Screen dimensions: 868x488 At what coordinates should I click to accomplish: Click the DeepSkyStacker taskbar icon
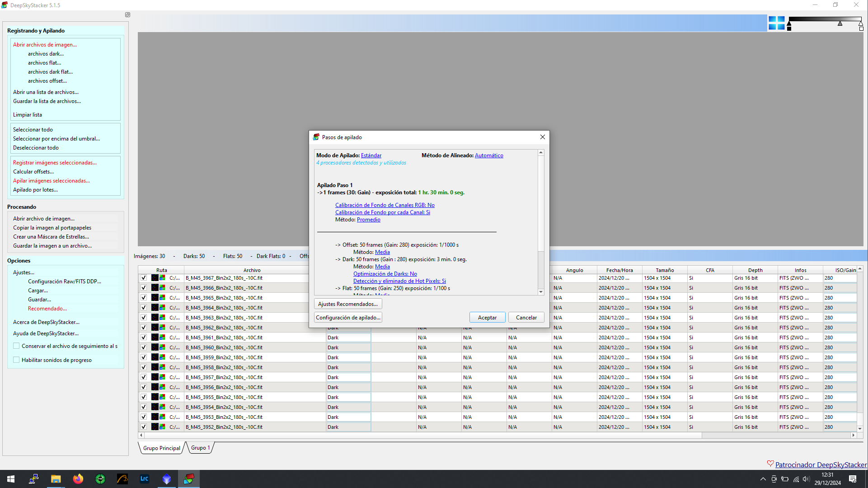pos(189,479)
